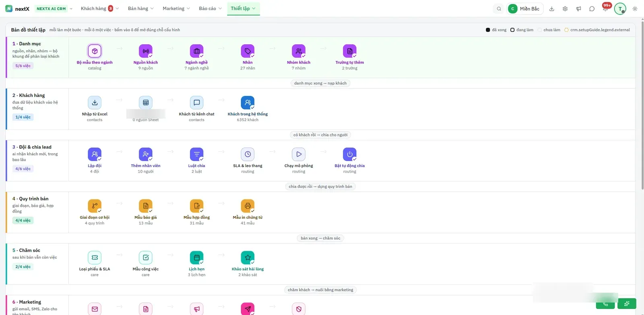This screenshot has height=315, width=644.
Task: Open the Nhập từ Excel tile
Action: click(x=95, y=108)
